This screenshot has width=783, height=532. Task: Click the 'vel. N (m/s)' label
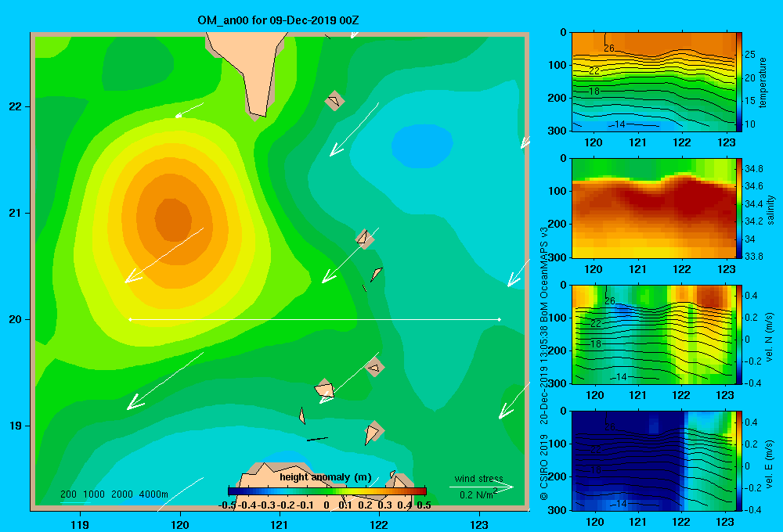770,336
